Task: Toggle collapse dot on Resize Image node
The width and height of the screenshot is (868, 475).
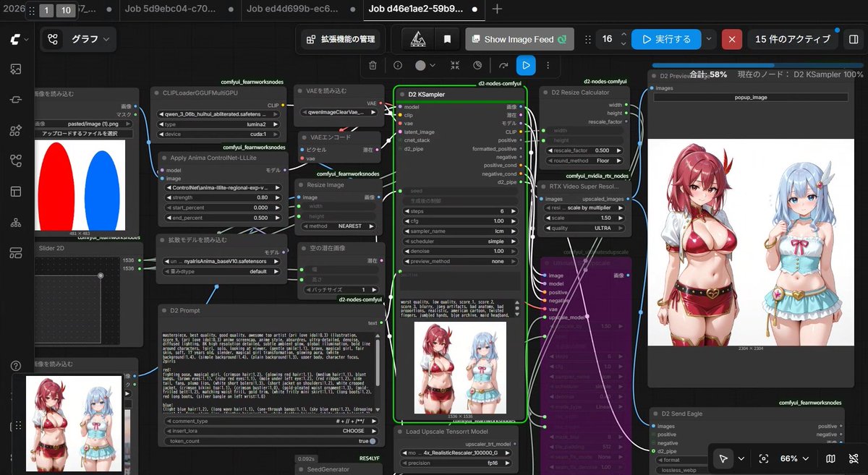Action: (x=300, y=184)
